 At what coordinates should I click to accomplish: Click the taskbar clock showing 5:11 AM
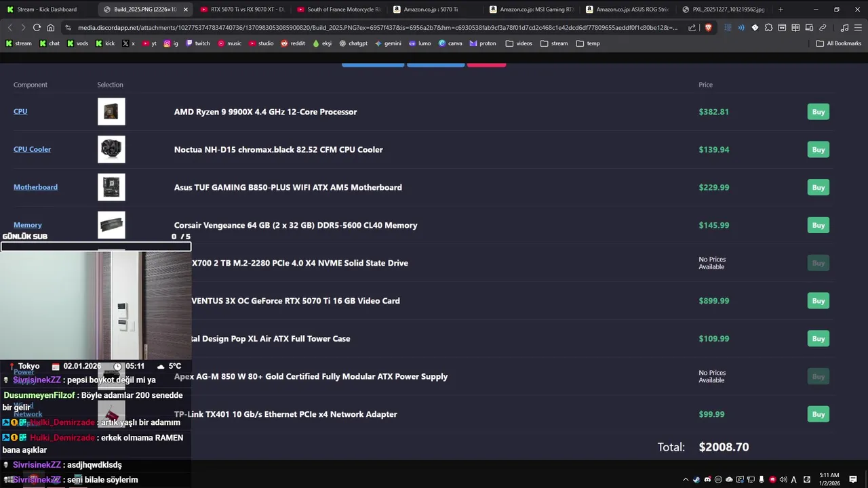point(829,479)
